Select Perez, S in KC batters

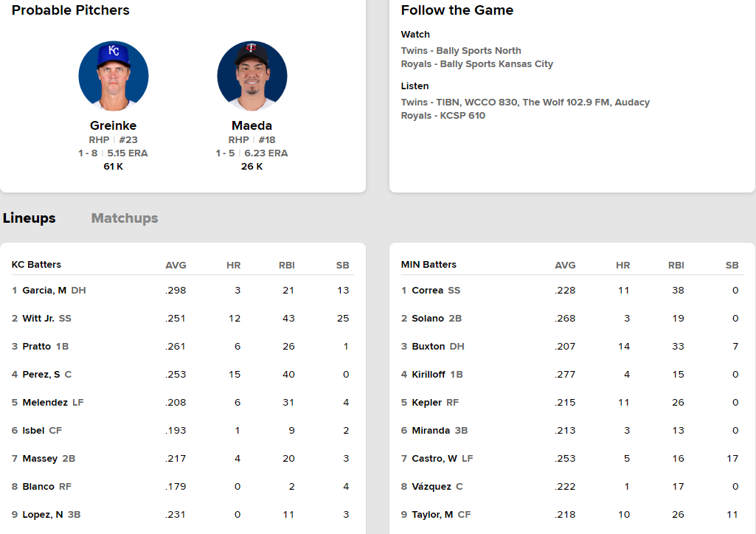coord(41,375)
